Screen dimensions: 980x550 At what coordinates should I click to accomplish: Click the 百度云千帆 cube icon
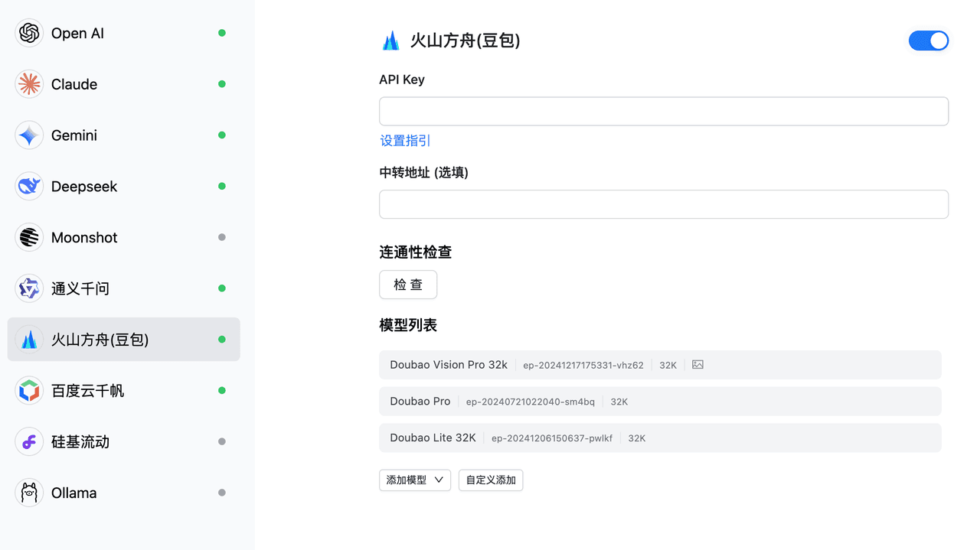29,391
